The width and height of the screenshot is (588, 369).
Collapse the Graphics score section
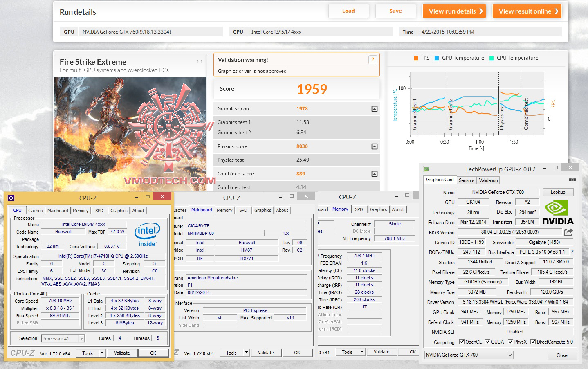(x=374, y=109)
